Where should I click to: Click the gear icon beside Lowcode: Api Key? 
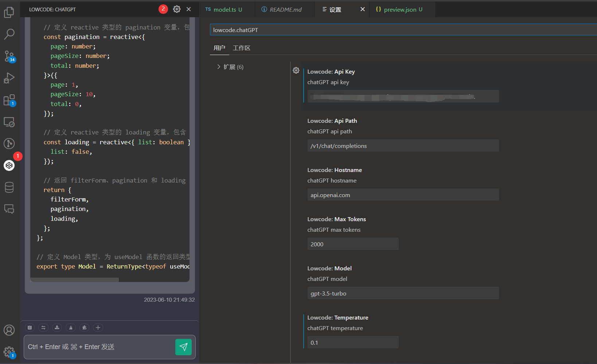[x=296, y=70]
